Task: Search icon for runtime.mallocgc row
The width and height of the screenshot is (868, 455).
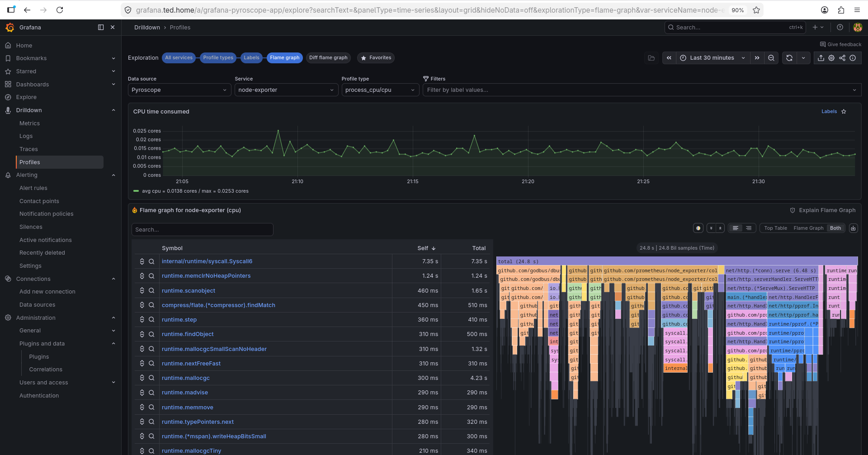Action: pos(152,378)
